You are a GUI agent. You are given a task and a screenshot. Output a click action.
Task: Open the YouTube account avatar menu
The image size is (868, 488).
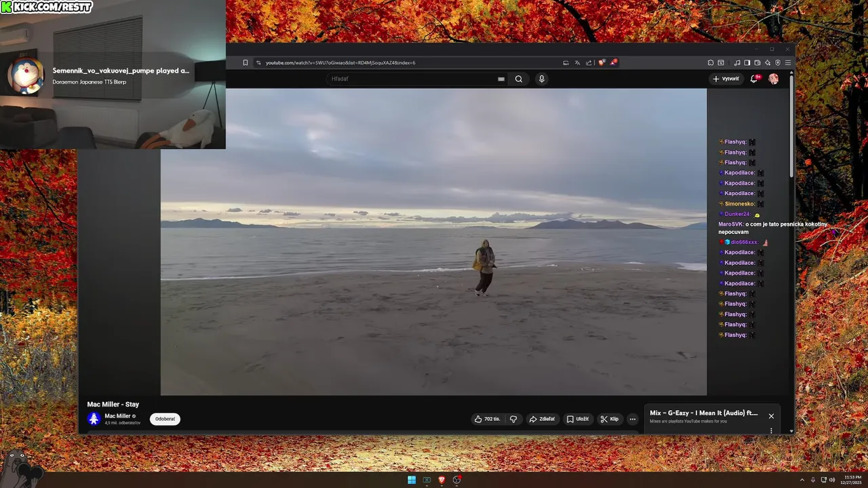773,79
